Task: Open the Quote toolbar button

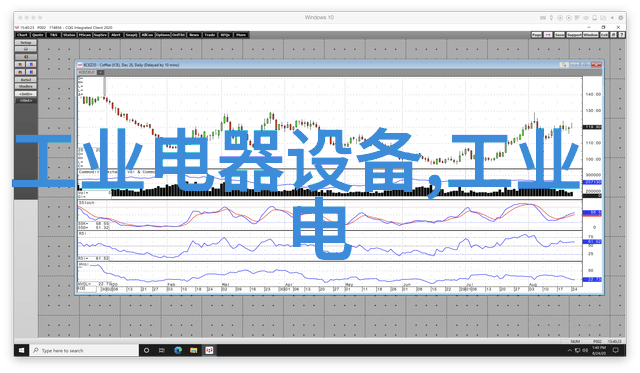Action: [x=38, y=35]
